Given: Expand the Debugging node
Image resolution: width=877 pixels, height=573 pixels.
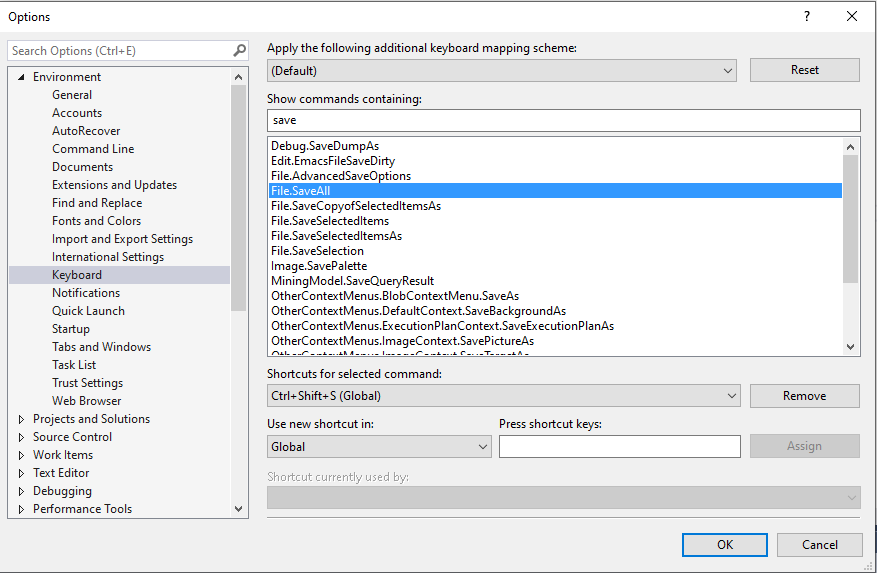Looking at the screenshot, I should pos(21,491).
